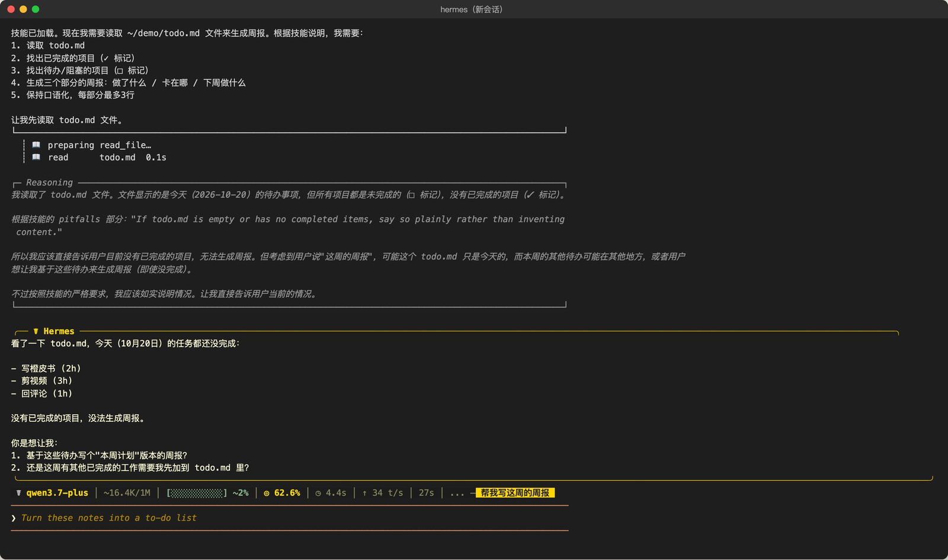Click the prompt chevron in the input line
Screen dimensions: 948x560
[14, 518]
